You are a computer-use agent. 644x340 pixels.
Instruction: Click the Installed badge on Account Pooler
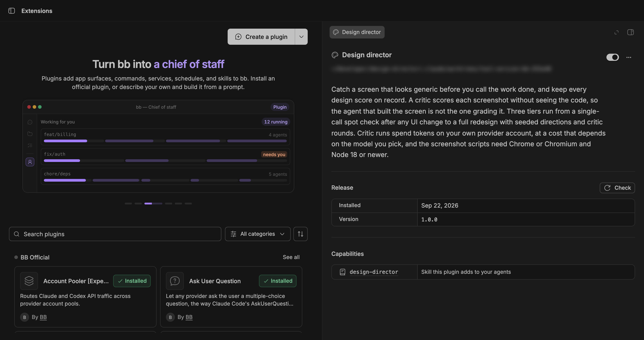[132, 281]
